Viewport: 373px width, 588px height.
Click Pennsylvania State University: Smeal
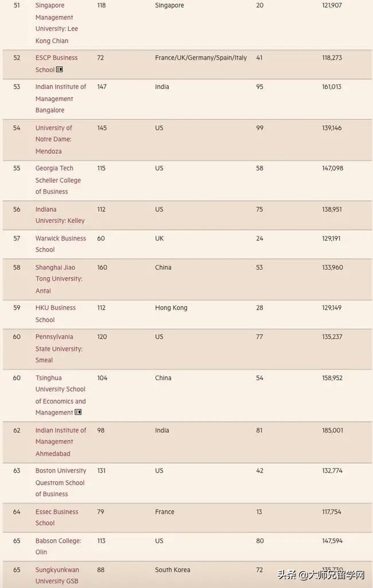(x=59, y=349)
